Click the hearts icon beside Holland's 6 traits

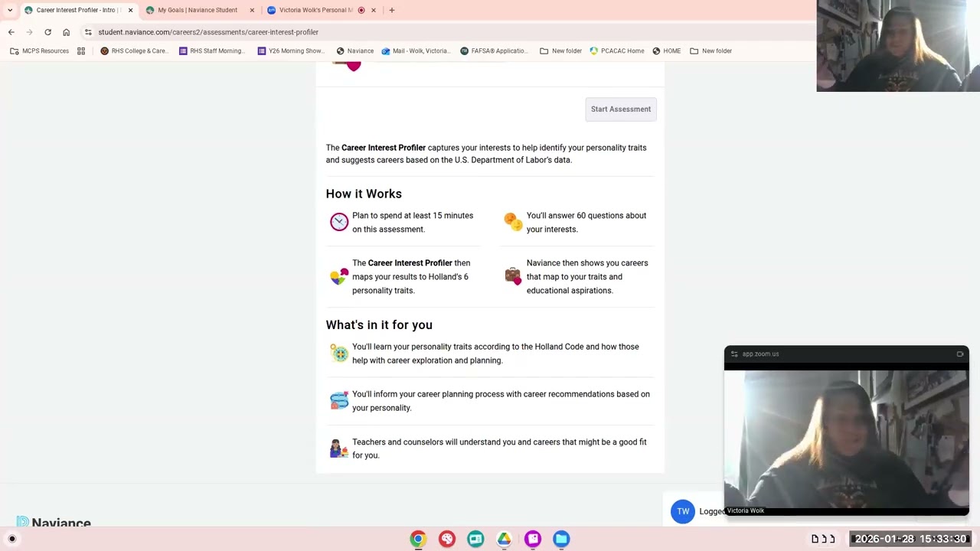tap(339, 276)
